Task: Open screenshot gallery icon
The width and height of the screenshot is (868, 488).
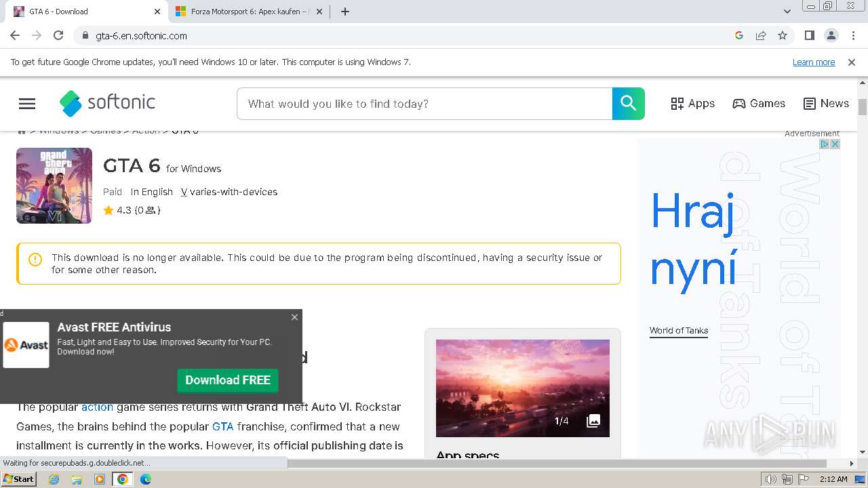Action: 593,421
